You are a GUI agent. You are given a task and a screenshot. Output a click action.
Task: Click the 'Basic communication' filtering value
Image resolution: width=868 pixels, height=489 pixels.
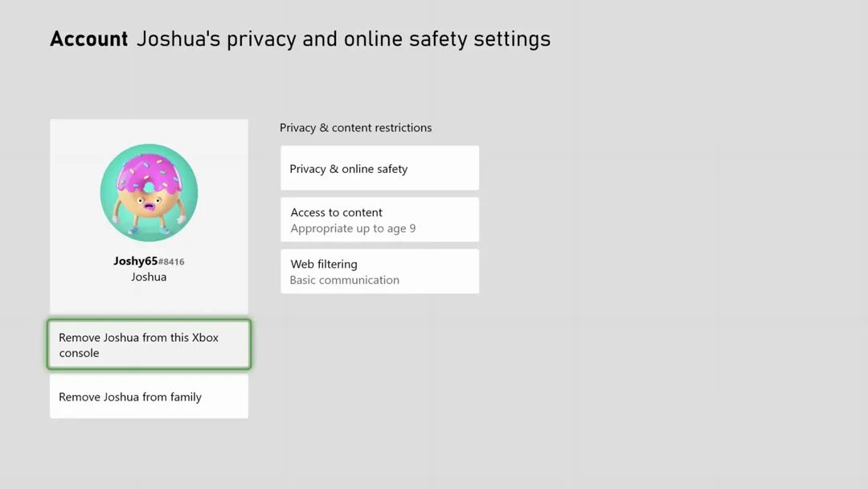tap(344, 281)
